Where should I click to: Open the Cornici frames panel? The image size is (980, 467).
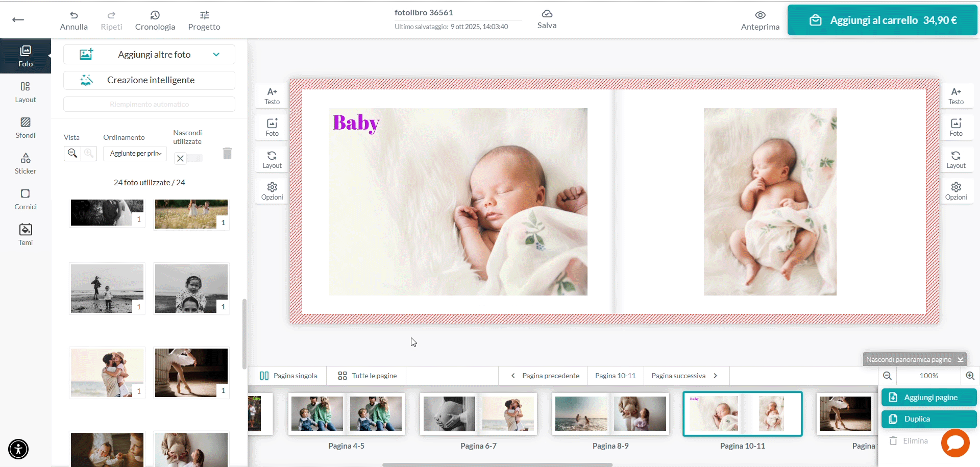coord(26,200)
